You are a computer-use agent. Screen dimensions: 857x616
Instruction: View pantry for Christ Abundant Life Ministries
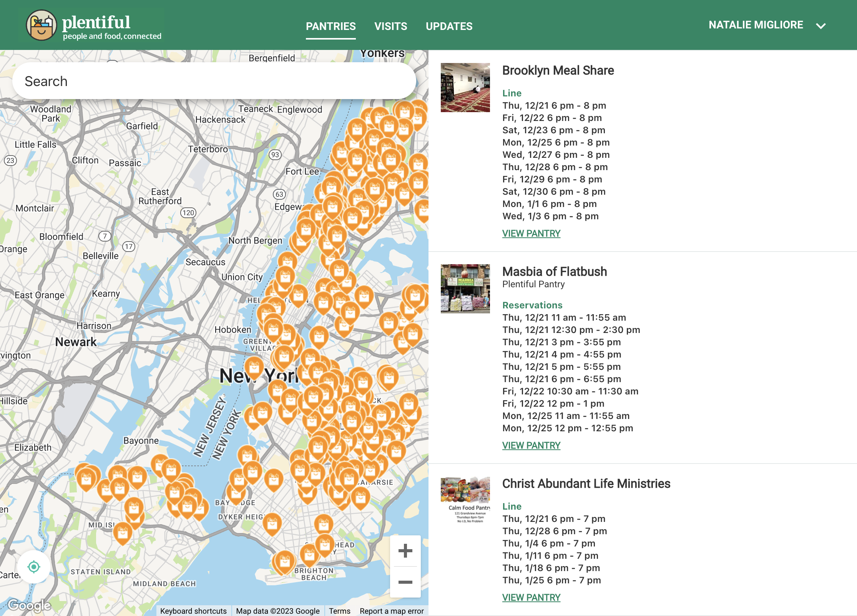531,597
